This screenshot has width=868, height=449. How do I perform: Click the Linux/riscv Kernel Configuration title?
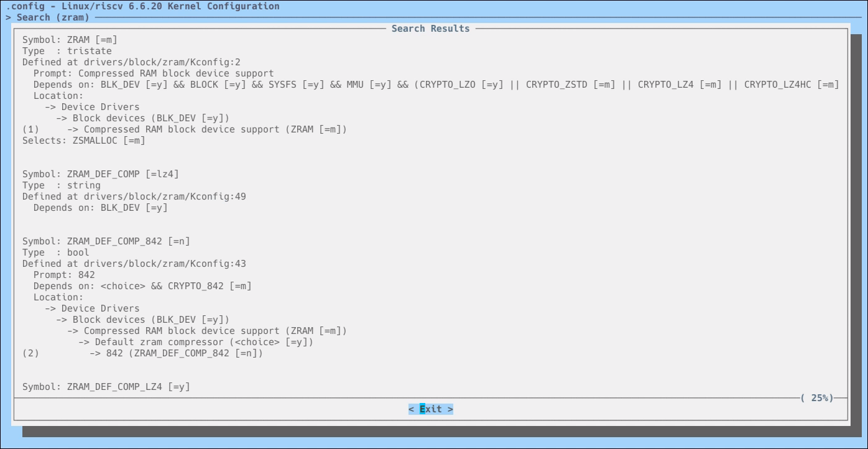[142, 6]
